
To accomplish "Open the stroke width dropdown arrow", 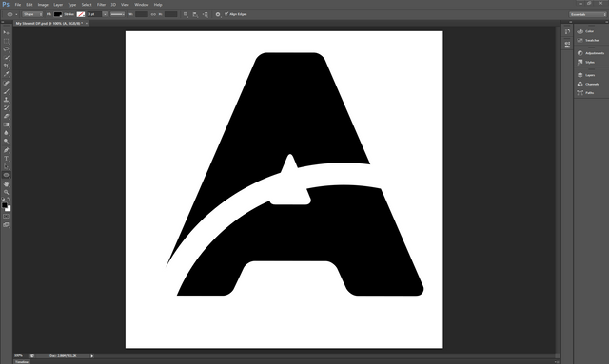I will coord(105,14).
